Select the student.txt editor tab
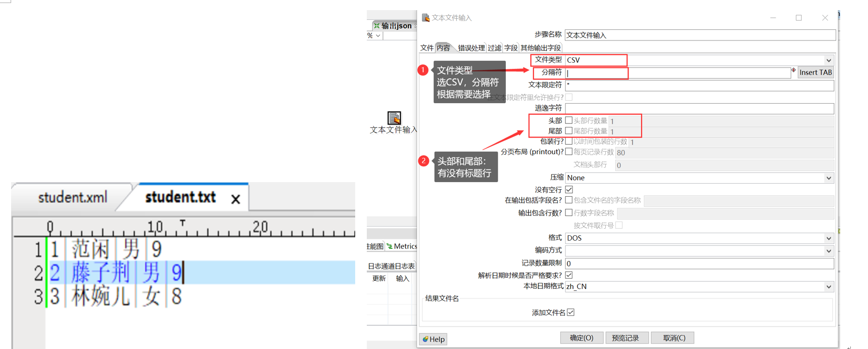 pos(181,197)
